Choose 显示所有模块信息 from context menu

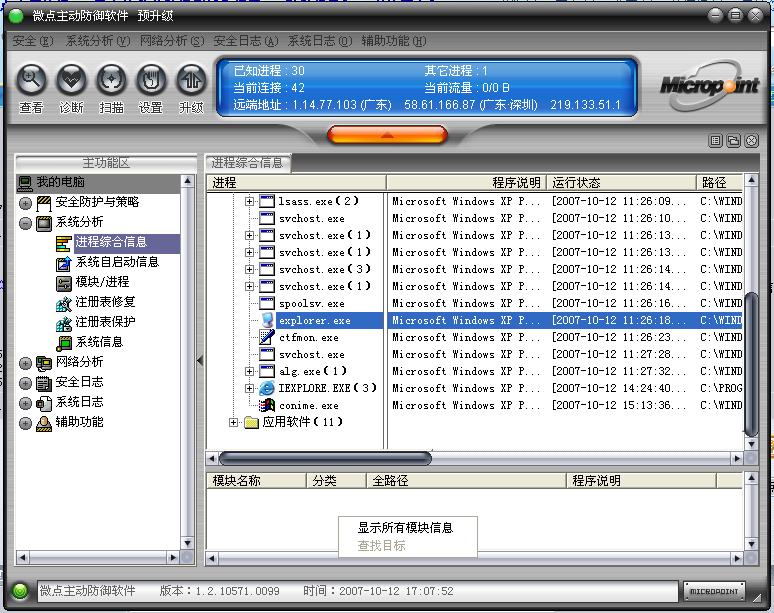pos(406,528)
